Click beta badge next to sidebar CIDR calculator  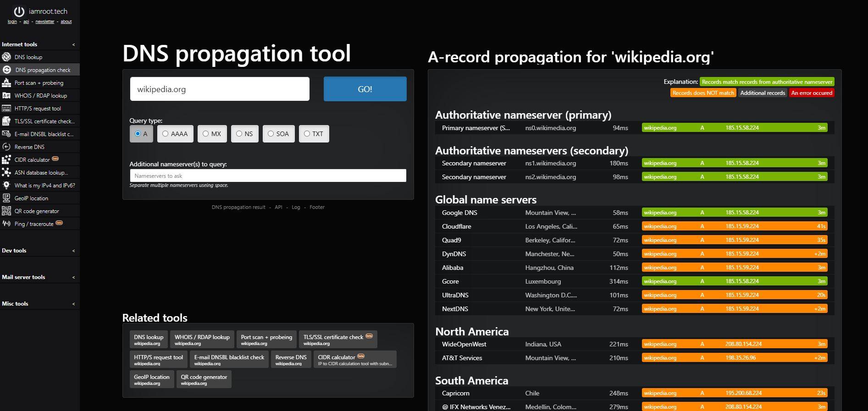[x=55, y=159]
